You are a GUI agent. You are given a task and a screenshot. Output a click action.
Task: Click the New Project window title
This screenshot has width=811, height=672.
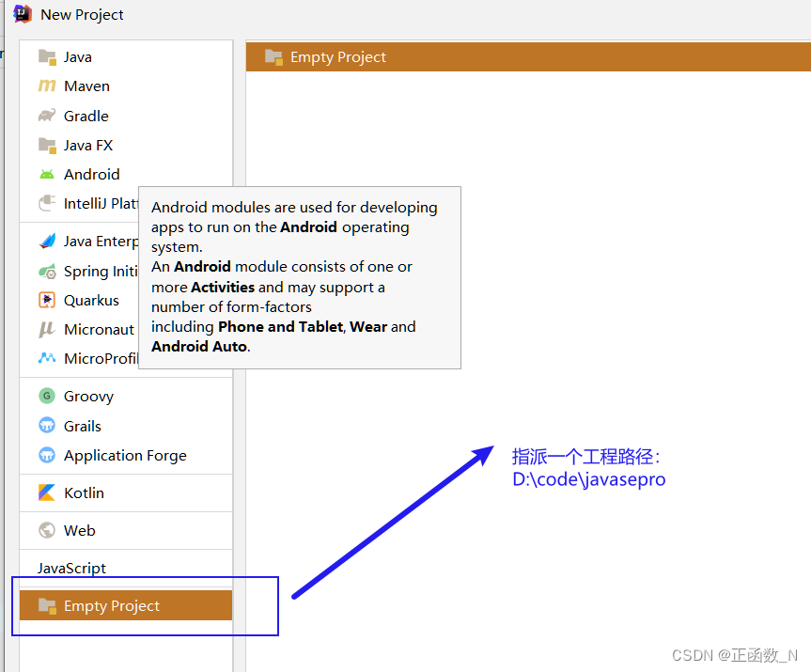coord(82,14)
